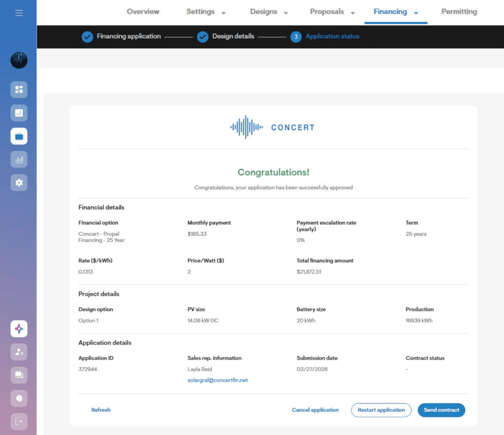This screenshot has width=504, height=435.
Task: Expand the Settings dropdown arrow
Action: click(x=224, y=13)
